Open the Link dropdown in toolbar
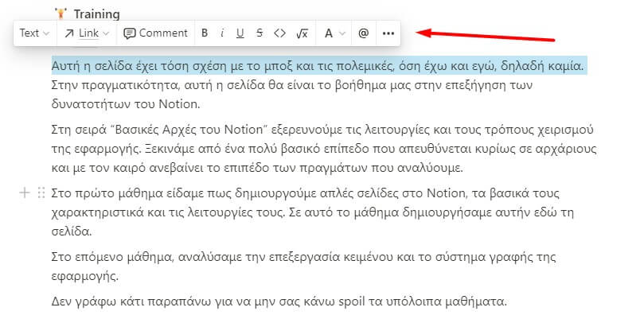This screenshot has width=644, height=319. (x=87, y=33)
